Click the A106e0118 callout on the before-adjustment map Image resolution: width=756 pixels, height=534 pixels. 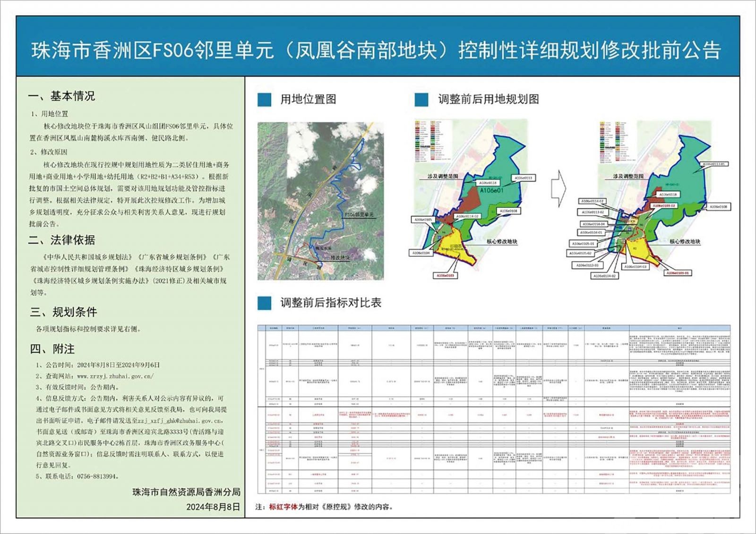tap(488, 183)
